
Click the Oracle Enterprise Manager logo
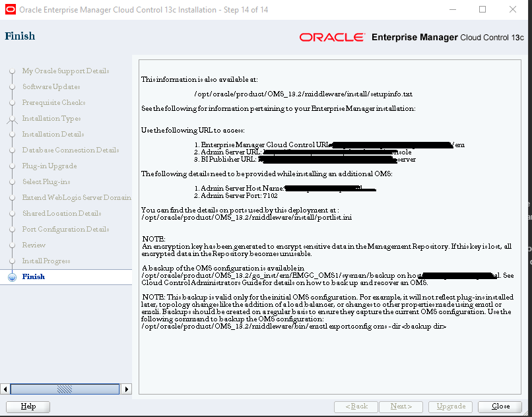[333, 38]
